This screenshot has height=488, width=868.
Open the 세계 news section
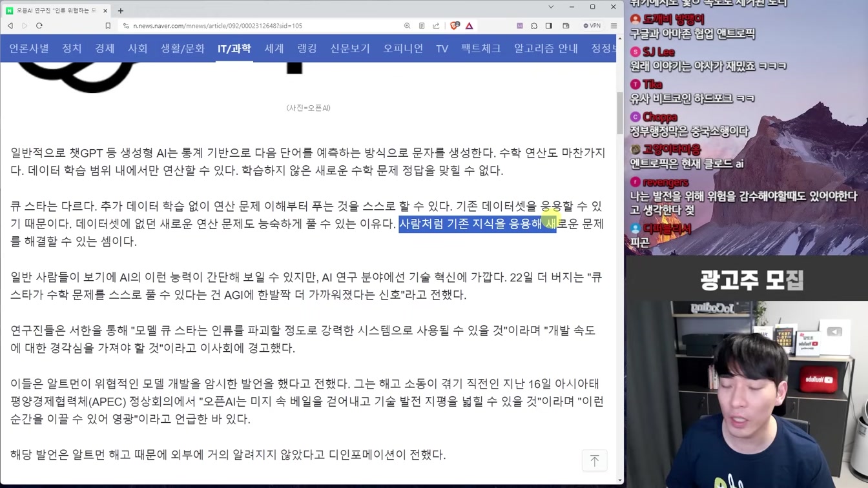[274, 48]
